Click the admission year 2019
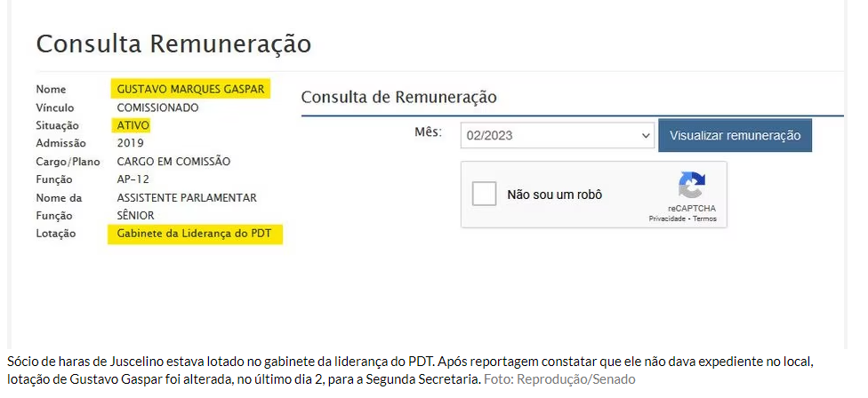The height and width of the screenshot is (398, 868). pos(130,143)
